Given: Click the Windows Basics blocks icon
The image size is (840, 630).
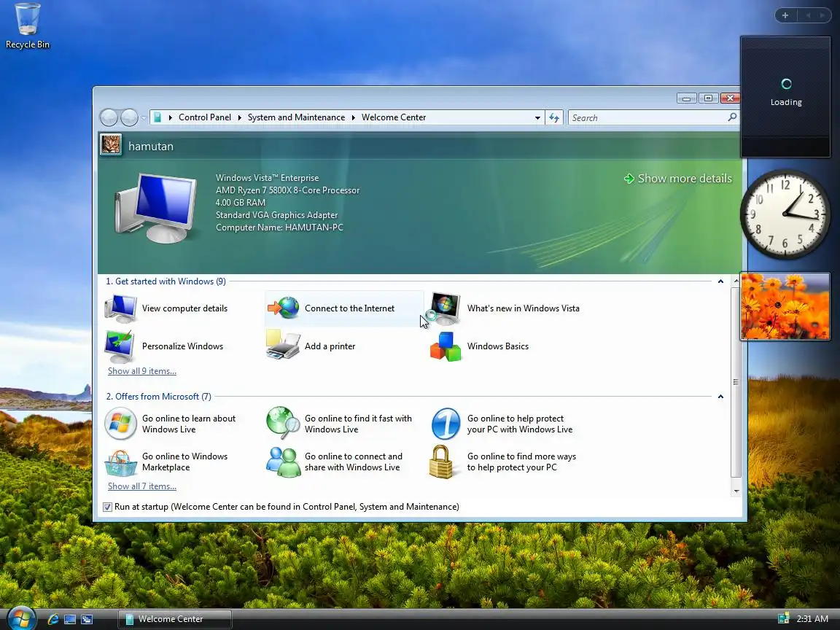Looking at the screenshot, I should [446, 346].
